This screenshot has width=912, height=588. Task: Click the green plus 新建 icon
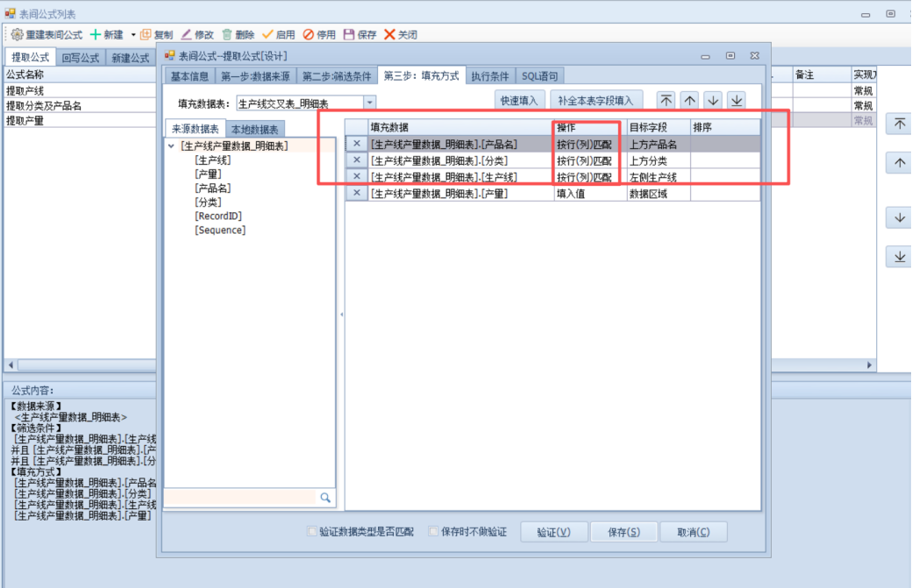point(96,34)
